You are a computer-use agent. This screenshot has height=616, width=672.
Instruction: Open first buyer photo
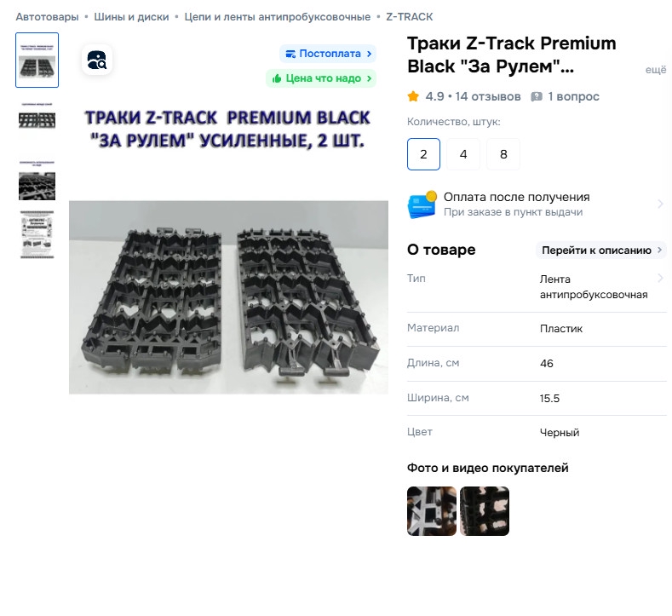(x=432, y=511)
